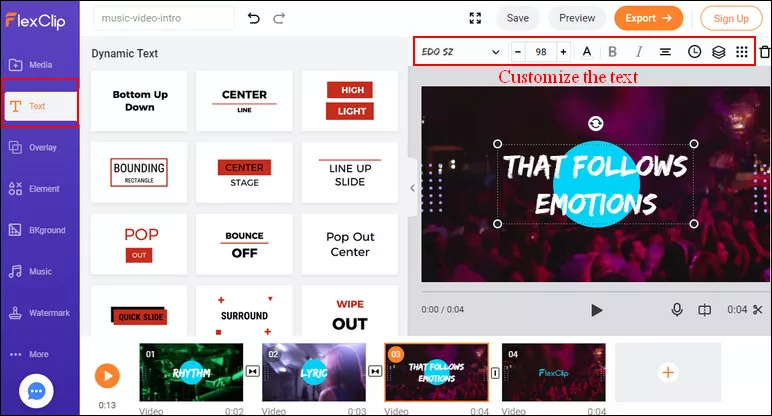Choose the Bounce Off text style
This screenshot has width=772, height=416.
(244, 244)
